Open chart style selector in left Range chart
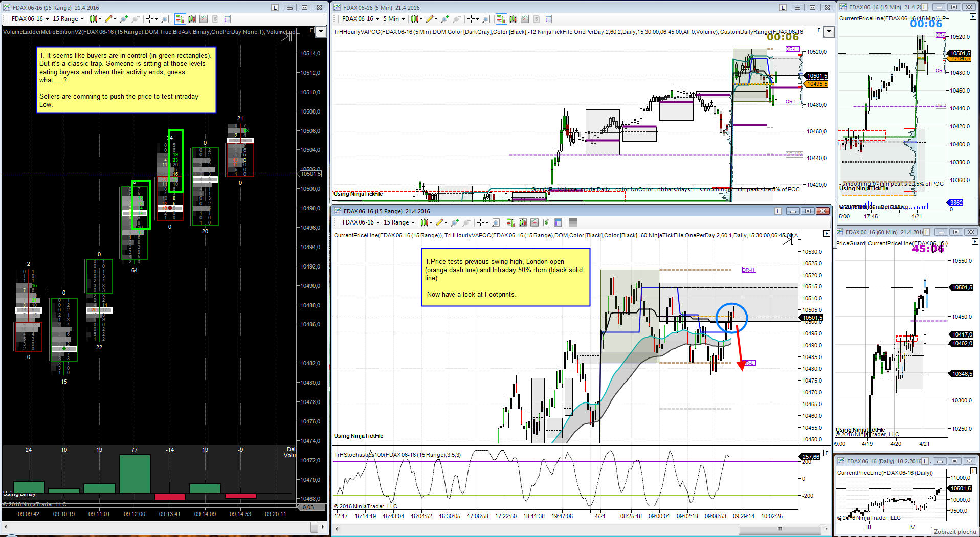This screenshot has width=980, height=537. click(95, 19)
